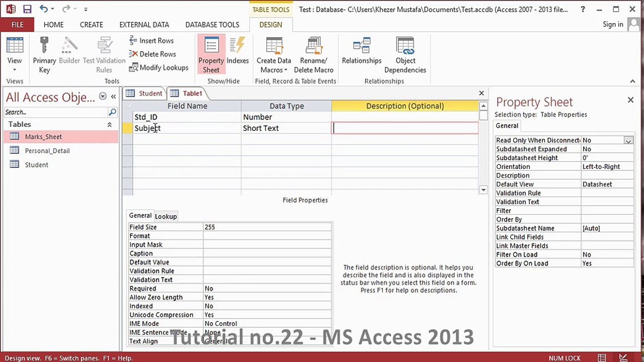Click the search magnifier icon
Viewport: 644px width, 362px height.
coord(113,112)
